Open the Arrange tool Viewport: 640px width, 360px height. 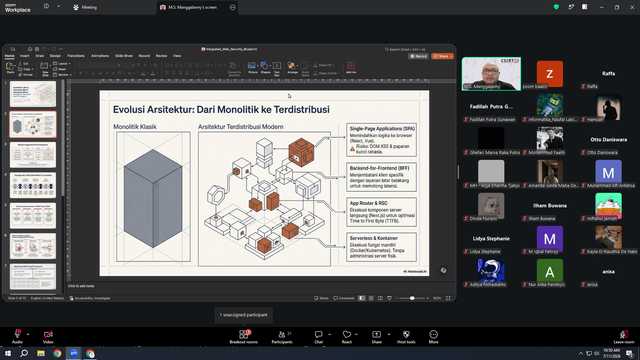(x=292, y=68)
